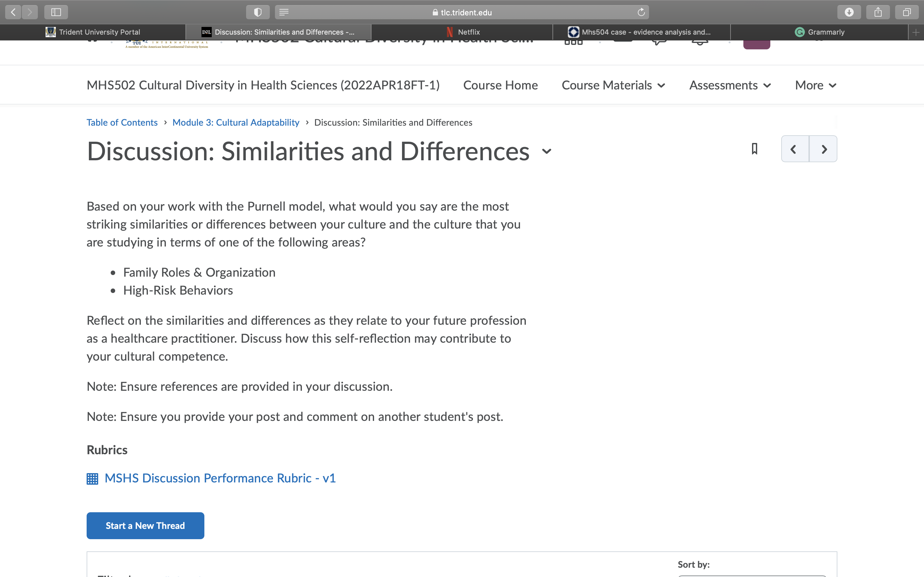
Task: Open Safari reader view icon
Action: coord(284,12)
